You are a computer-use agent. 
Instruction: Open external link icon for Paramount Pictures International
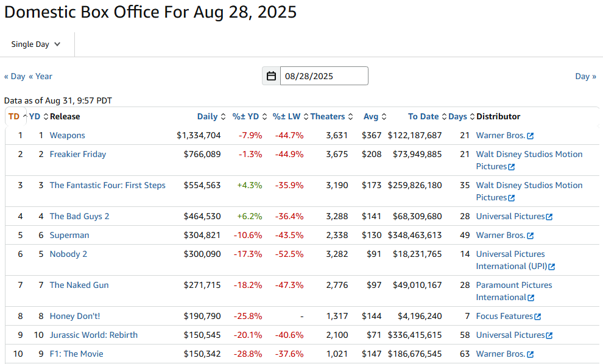[x=531, y=298]
